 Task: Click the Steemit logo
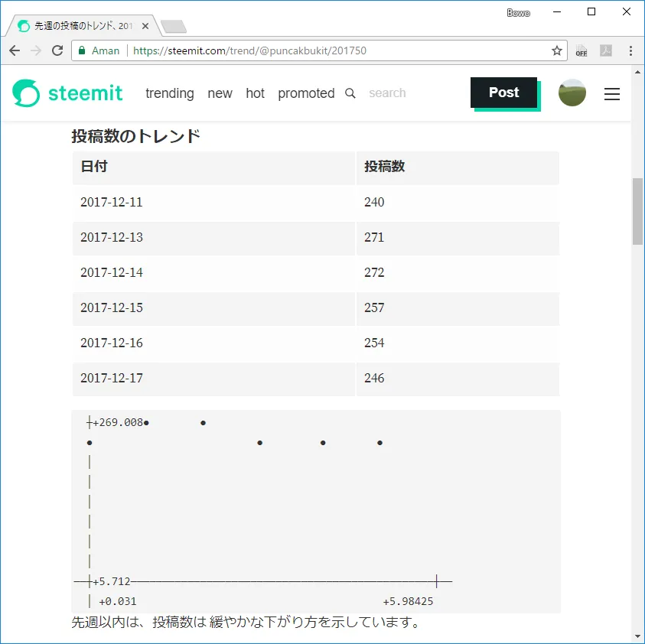(67, 93)
